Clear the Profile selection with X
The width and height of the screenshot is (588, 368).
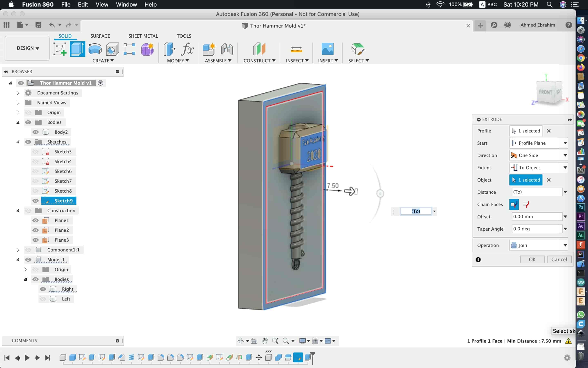(x=549, y=131)
